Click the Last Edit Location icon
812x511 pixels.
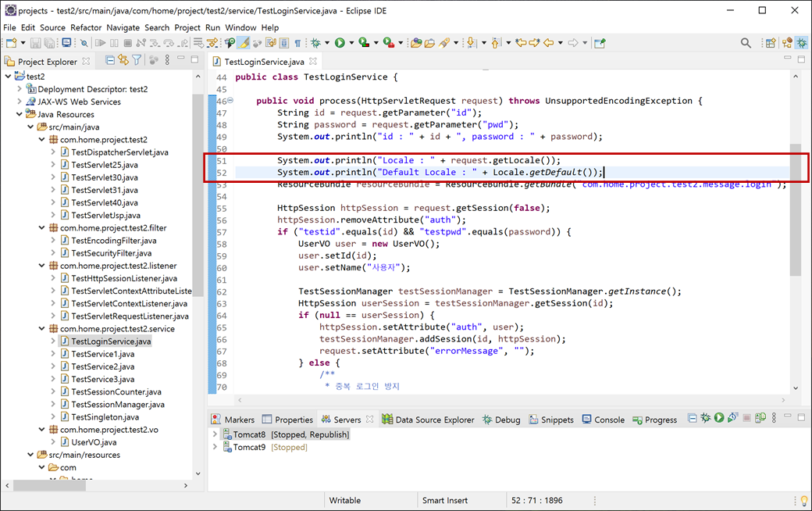(x=521, y=43)
